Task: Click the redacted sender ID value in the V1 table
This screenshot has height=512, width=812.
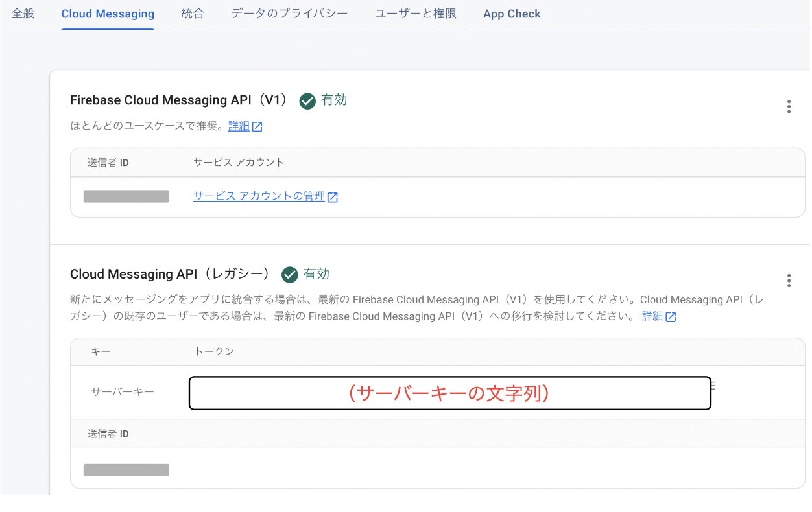Action: point(126,196)
